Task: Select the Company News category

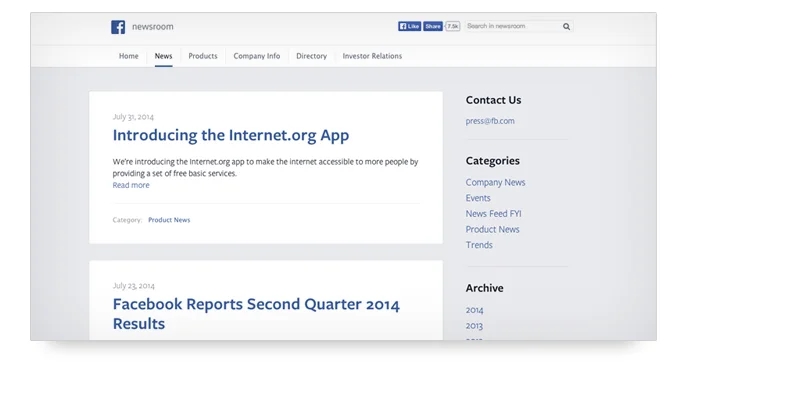Action: click(495, 182)
